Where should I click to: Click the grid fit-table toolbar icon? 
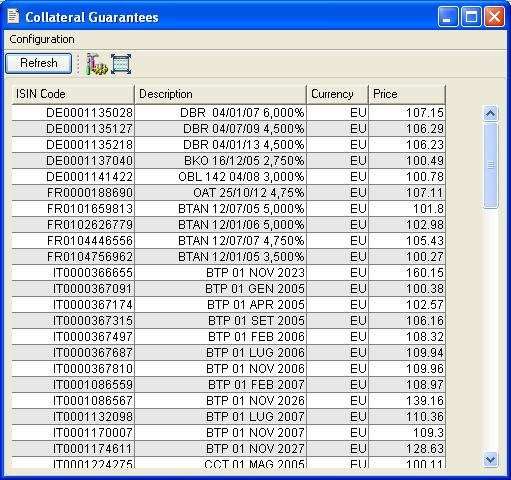tap(121, 64)
